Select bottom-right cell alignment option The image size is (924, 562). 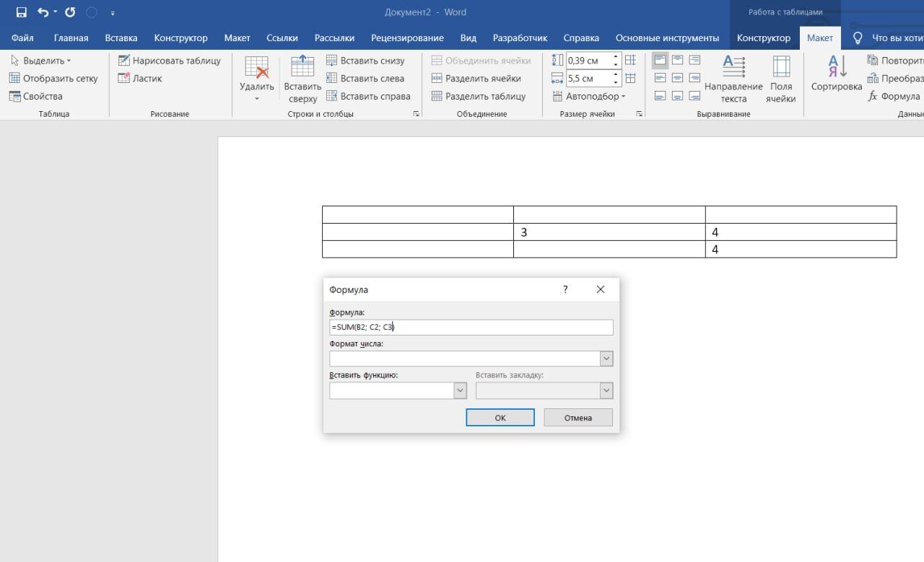[694, 95]
